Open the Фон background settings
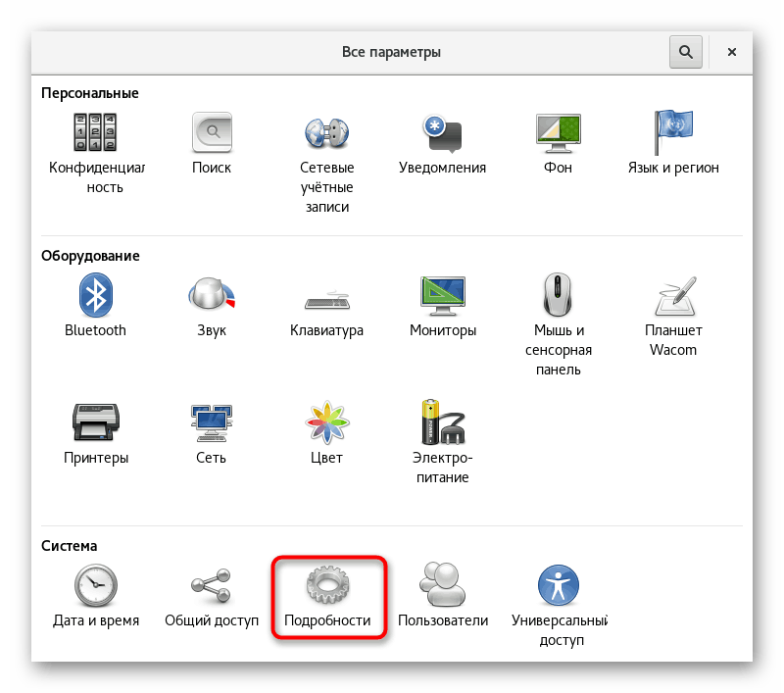Screen dimensions: 784x693 (558, 133)
